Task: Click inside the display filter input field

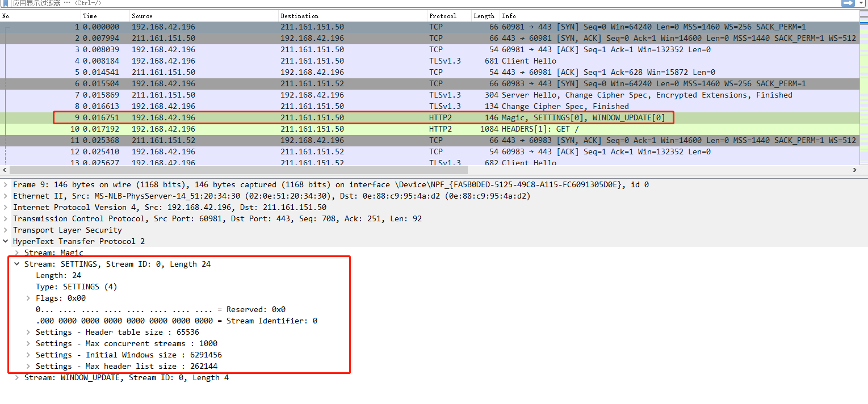Action: [227, 3]
